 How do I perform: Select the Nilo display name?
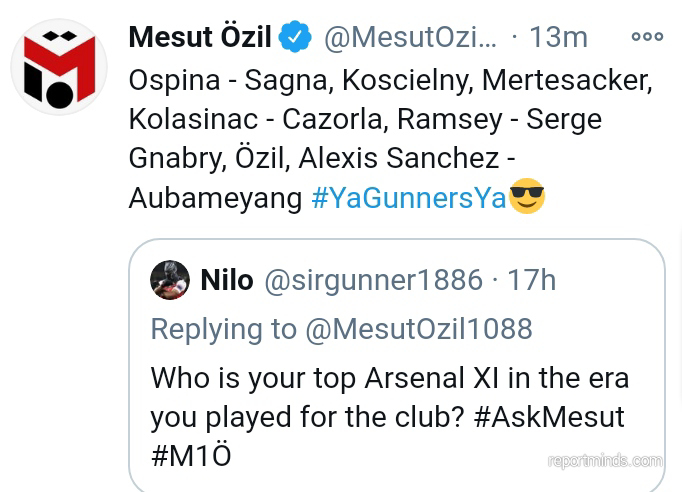[x=226, y=280]
